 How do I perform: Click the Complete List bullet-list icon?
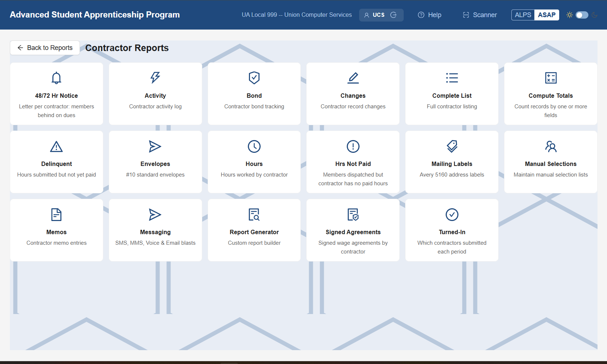(452, 78)
